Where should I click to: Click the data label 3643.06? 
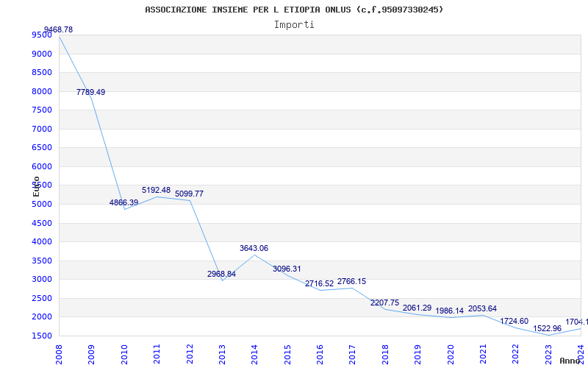(x=254, y=248)
